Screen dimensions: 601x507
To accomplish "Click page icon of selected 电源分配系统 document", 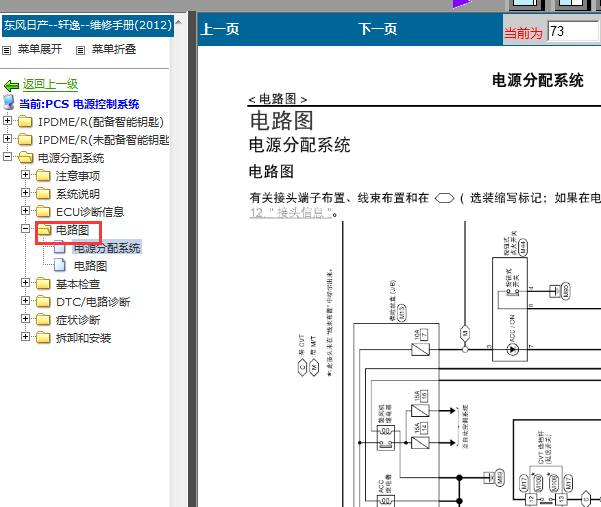I will (x=59, y=247).
